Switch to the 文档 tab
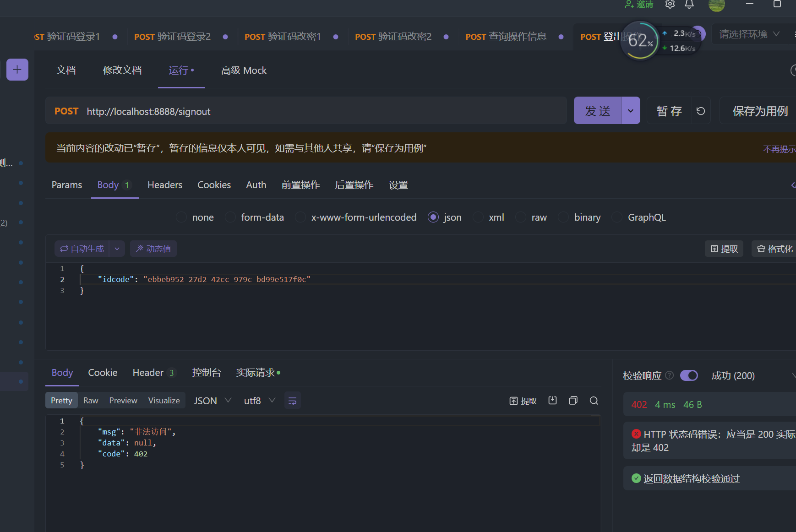 pyautogui.click(x=66, y=70)
